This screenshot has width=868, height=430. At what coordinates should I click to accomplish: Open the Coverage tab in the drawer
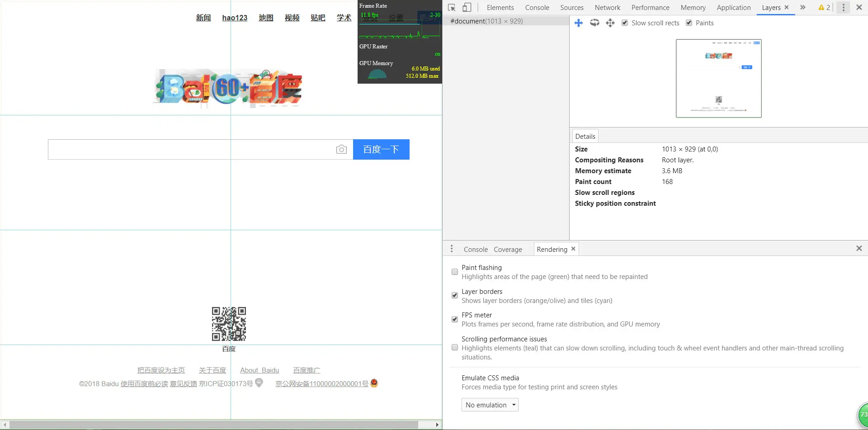tap(508, 250)
